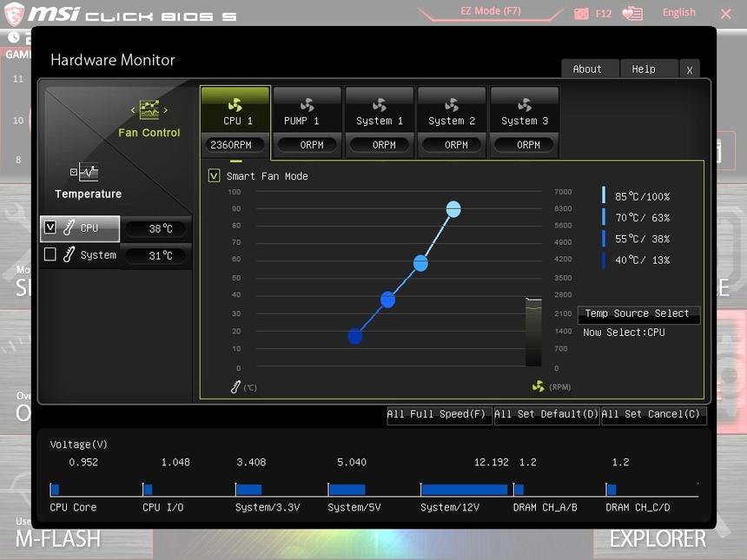Select the System 2 fan tab
The height and width of the screenshot is (560, 747).
(452, 122)
